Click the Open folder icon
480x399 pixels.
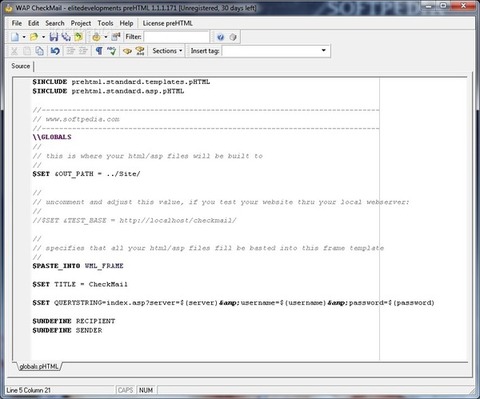34,37
